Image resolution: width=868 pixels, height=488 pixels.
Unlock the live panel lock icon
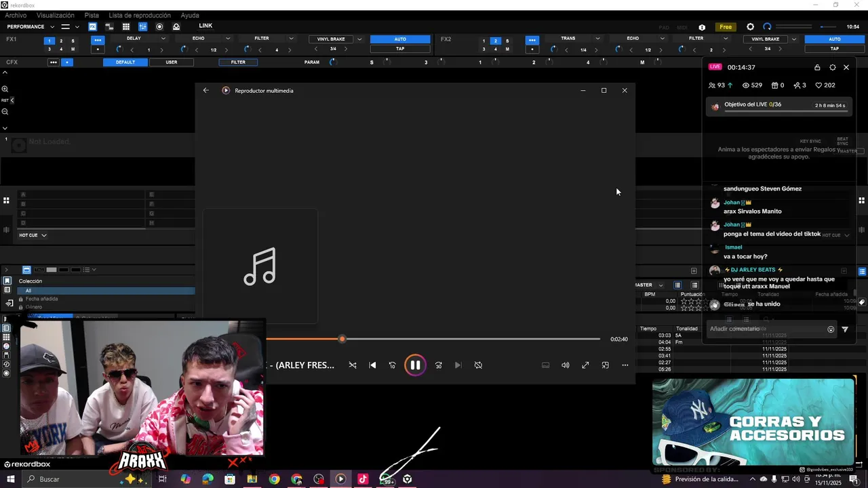click(817, 67)
